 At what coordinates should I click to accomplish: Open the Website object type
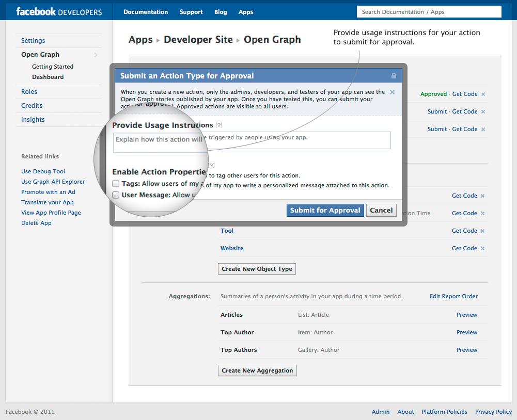click(232, 248)
